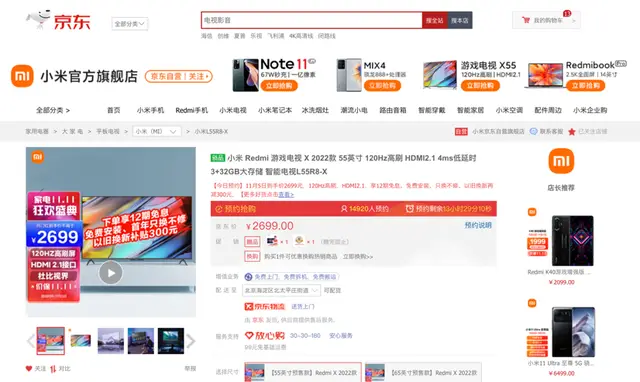Image resolution: width=640 pixels, height=382 pixels.
Task: Click the first gift item image in 赠品 row
Action: 272,241
